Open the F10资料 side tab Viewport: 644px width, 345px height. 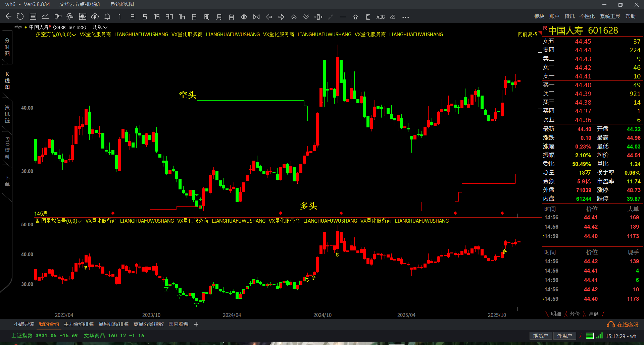pos(7,148)
